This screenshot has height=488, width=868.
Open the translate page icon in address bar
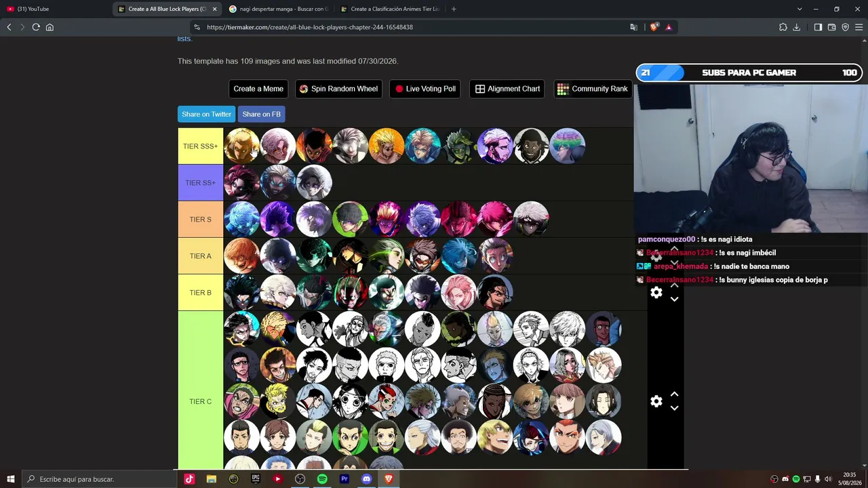(x=633, y=27)
